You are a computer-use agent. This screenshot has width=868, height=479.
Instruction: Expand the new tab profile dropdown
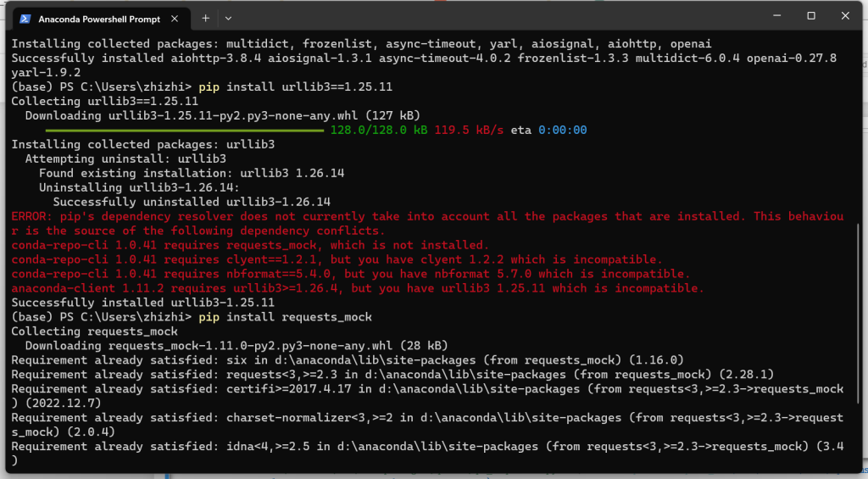(x=228, y=19)
